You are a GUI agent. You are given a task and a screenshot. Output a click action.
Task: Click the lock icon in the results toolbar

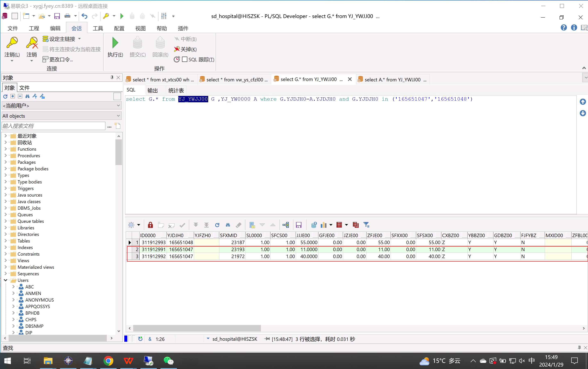point(150,225)
